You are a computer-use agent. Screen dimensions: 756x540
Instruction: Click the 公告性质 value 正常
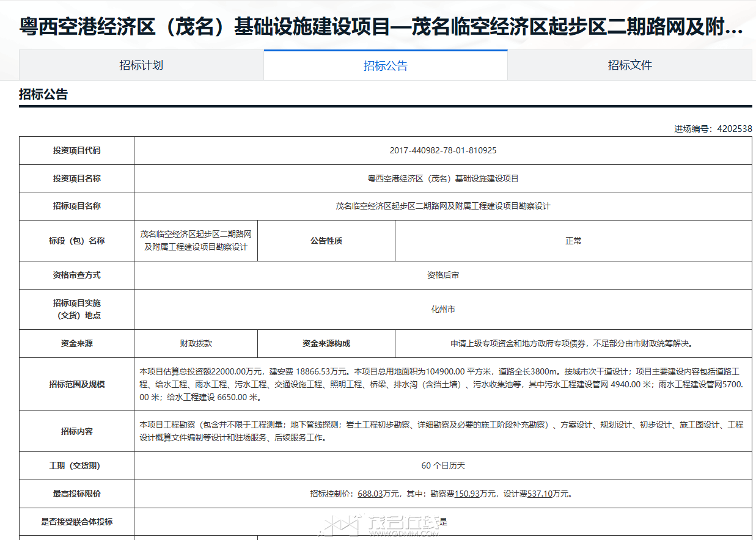pyautogui.click(x=573, y=241)
